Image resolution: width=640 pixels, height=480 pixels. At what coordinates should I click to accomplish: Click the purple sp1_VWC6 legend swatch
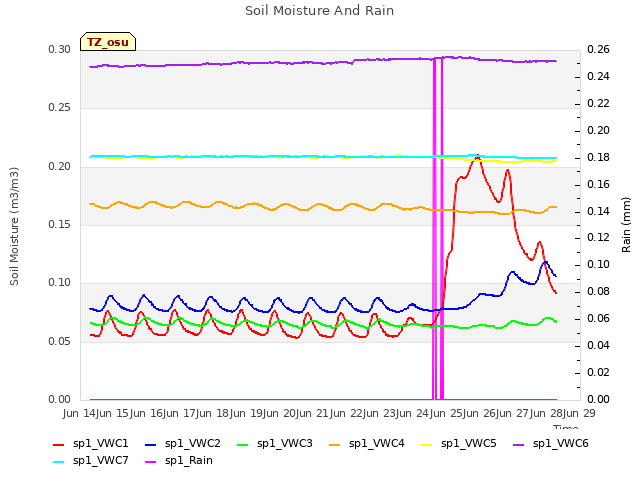(x=518, y=445)
